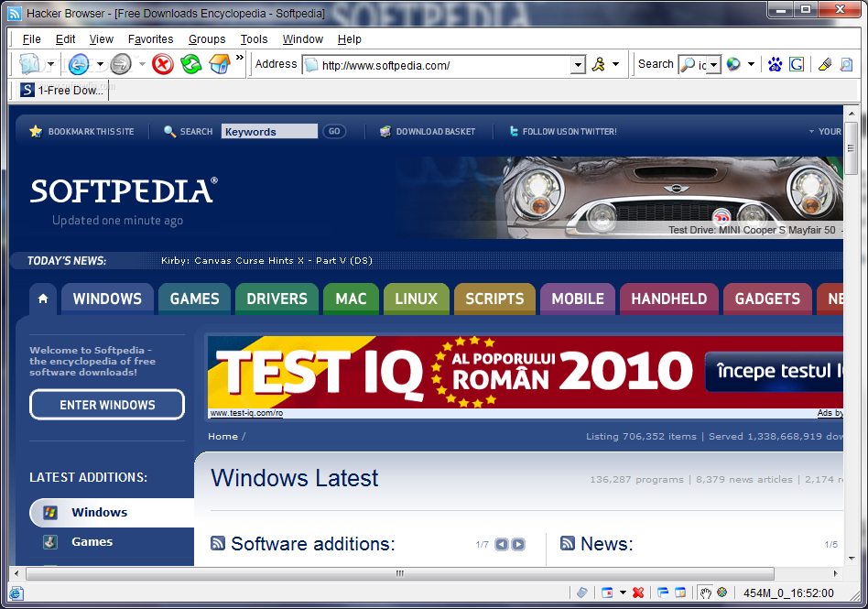Screen dimensions: 868x609
Task: Open the Kirby Canvas Curse news headline
Action: 266,260
